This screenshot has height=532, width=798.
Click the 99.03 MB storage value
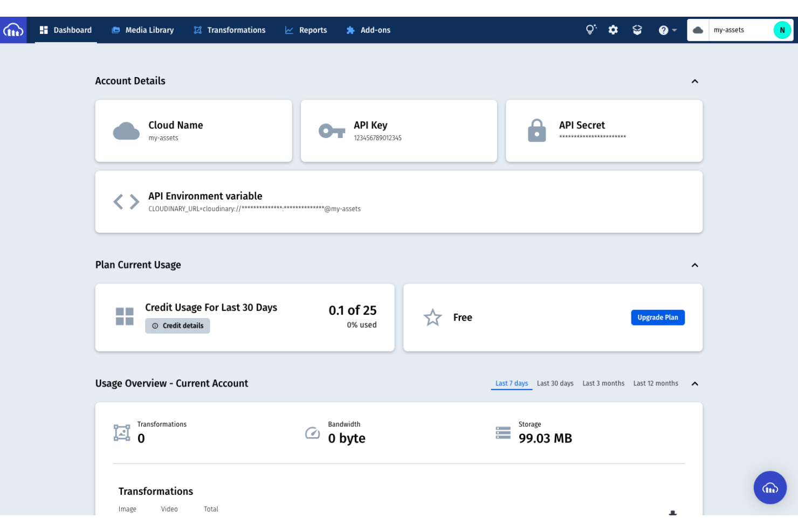click(x=545, y=438)
